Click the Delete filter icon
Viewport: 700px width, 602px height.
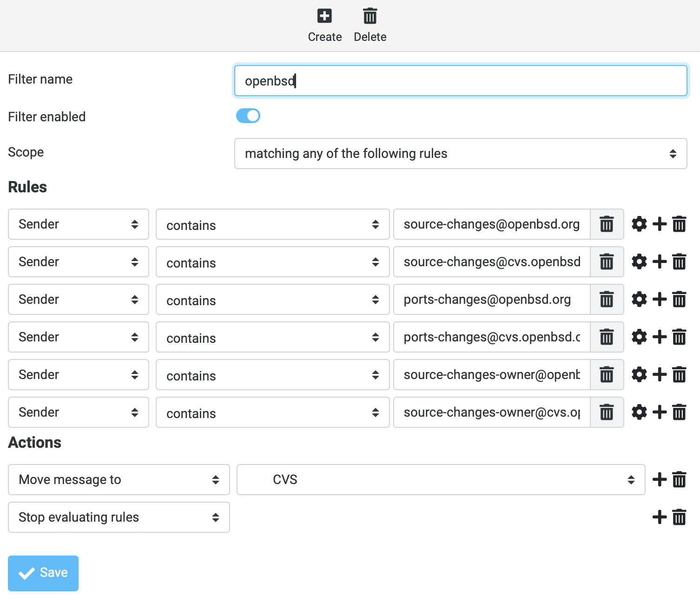[x=370, y=16]
